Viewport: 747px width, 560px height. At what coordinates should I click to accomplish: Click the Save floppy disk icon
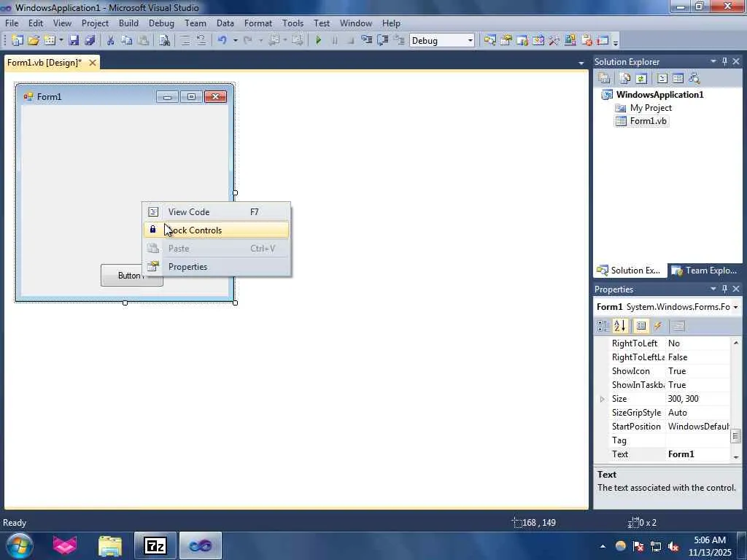pos(74,41)
